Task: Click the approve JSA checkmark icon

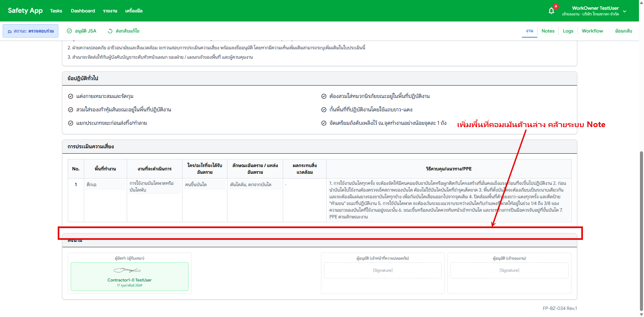Action: pos(69,31)
